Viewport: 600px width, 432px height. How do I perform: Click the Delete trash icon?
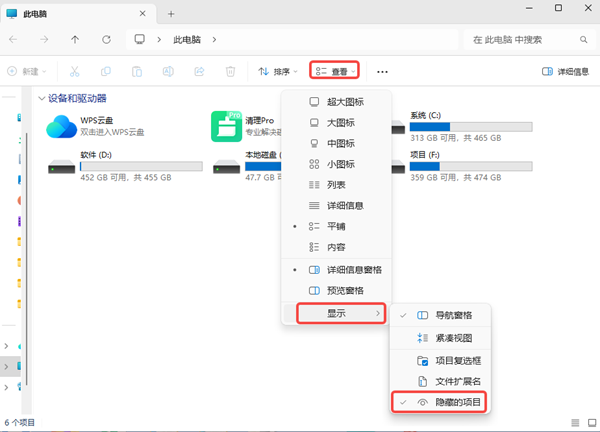tap(230, 72)
